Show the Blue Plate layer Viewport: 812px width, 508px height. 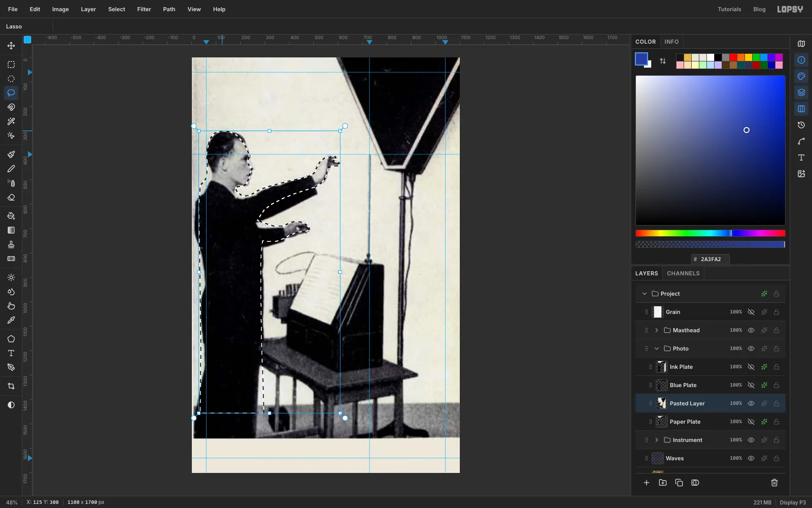coord(751,385)
